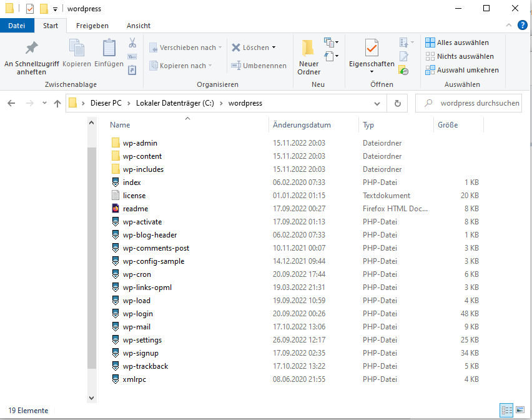Open the easy access dropdown icon

click(331, 56)
